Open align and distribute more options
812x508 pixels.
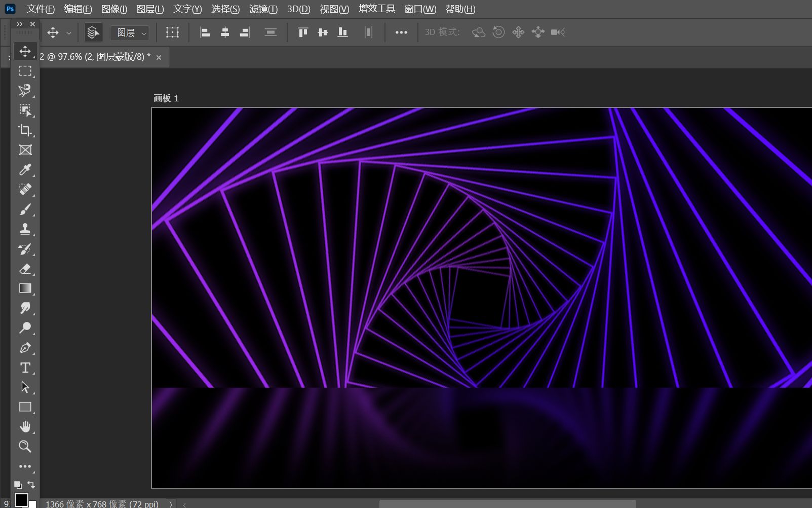(401, 32)
